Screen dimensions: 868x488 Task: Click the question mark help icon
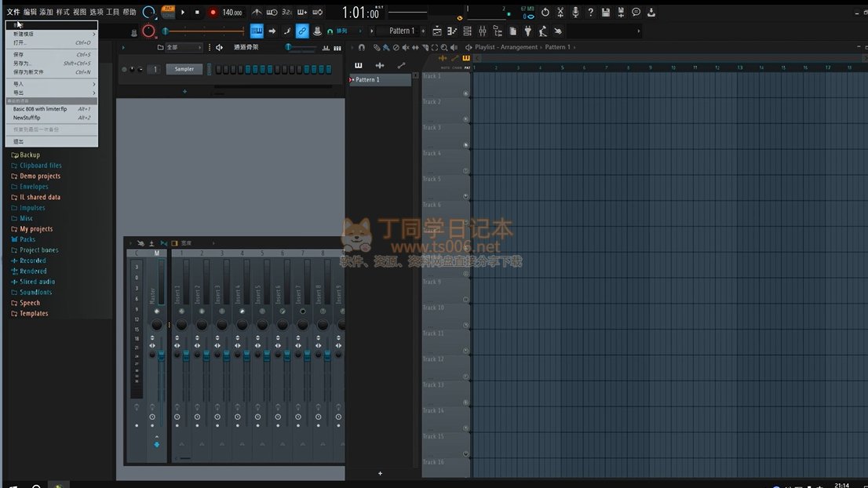pos(590,13)
